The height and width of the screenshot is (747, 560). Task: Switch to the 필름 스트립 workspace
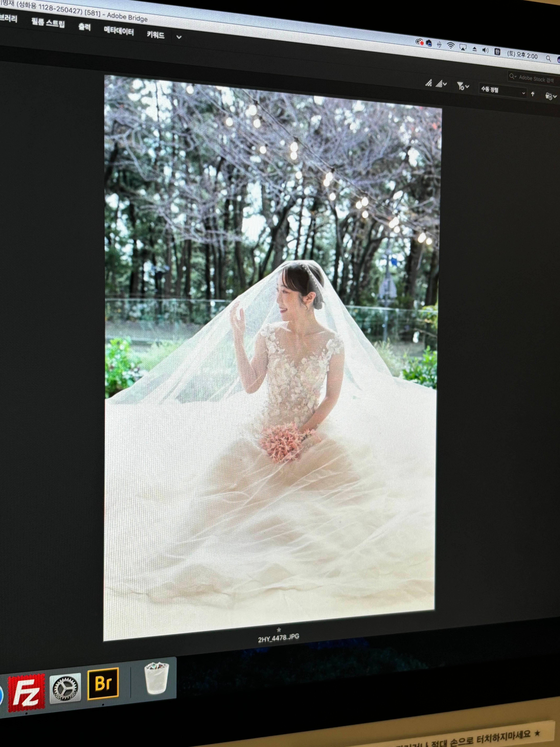coord(48,23)
